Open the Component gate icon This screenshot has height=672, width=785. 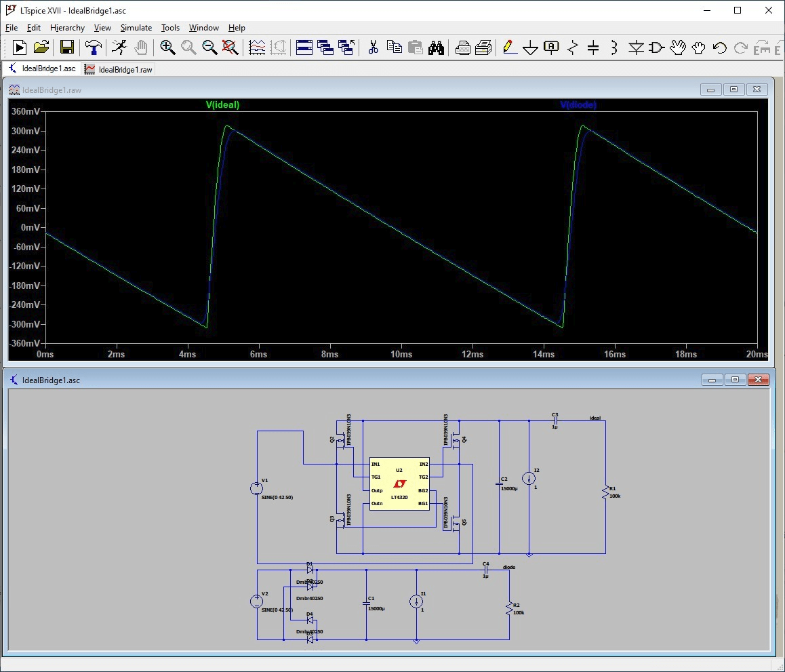(656, 47)
